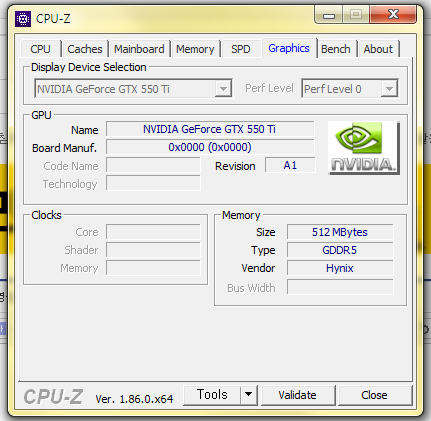Click the Close button at bottom

pyautogui.click(x=374, y=395)
